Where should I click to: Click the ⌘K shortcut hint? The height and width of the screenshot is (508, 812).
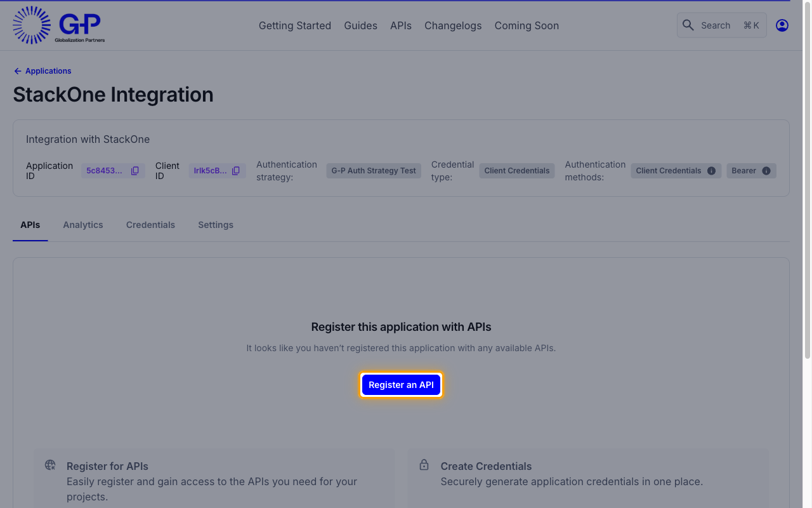[x=751, y=25]
